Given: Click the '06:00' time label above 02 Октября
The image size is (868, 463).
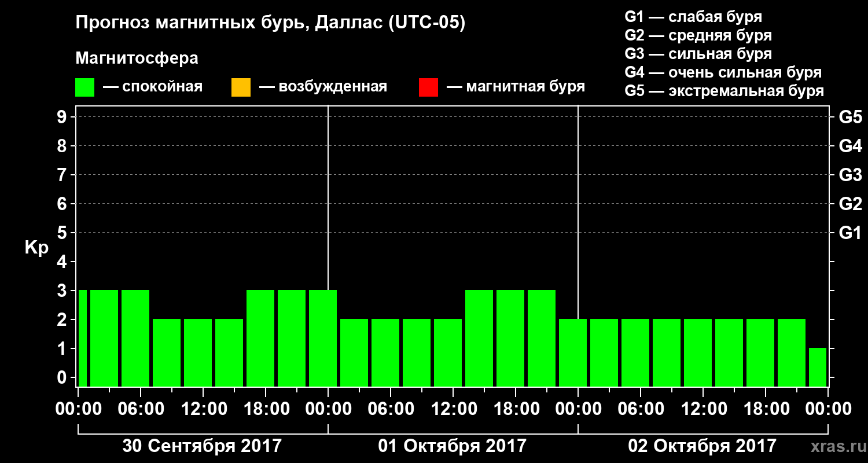Looking at the screenshot, I should coord(641,409).
